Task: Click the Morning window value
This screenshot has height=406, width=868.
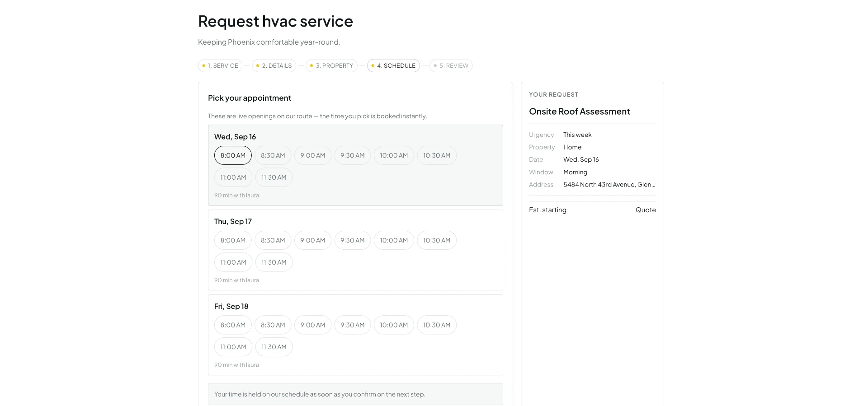Action: [x=575, y=172]
